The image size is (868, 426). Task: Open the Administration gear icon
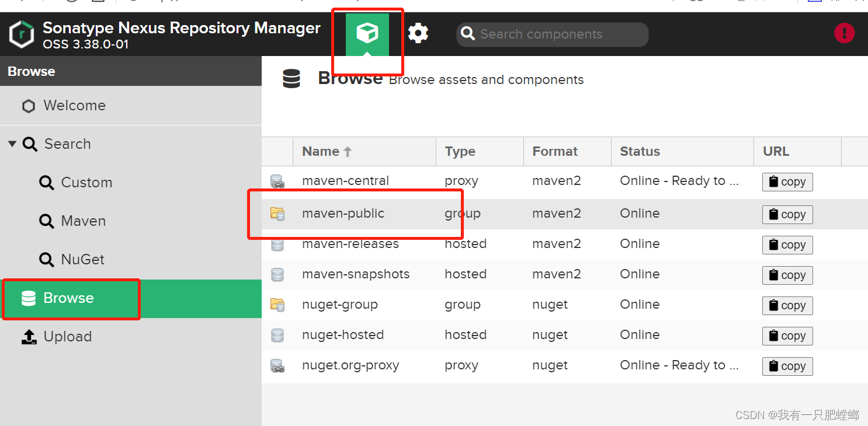point(418,33)
